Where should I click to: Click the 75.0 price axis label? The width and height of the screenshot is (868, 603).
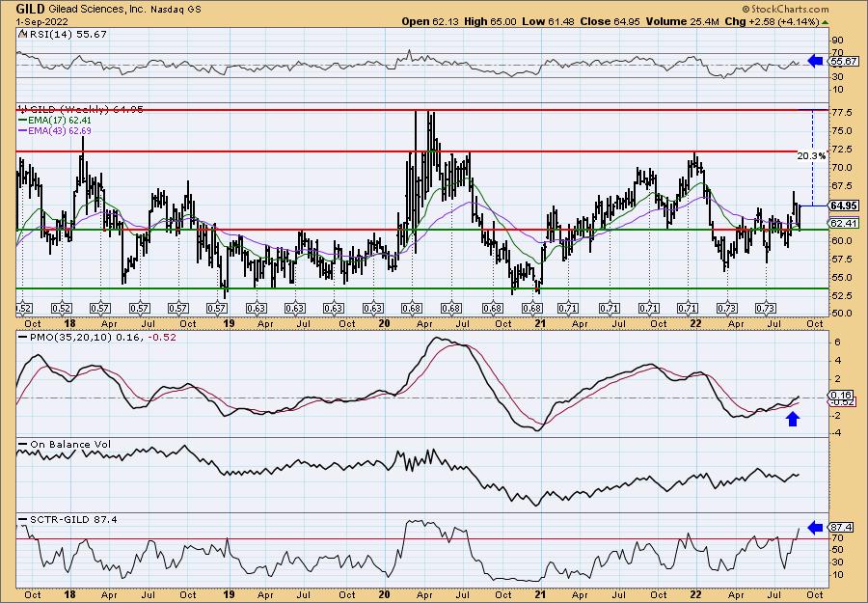tap(840, 131)
